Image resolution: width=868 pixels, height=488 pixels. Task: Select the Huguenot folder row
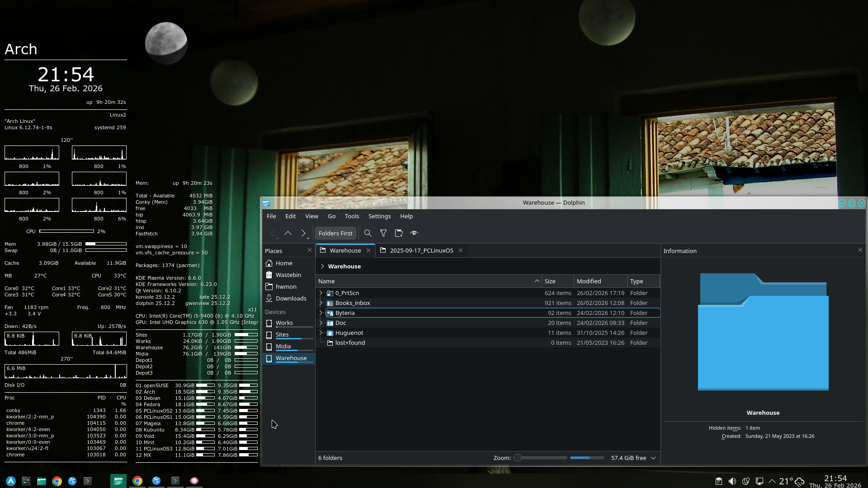coord(349,333)
